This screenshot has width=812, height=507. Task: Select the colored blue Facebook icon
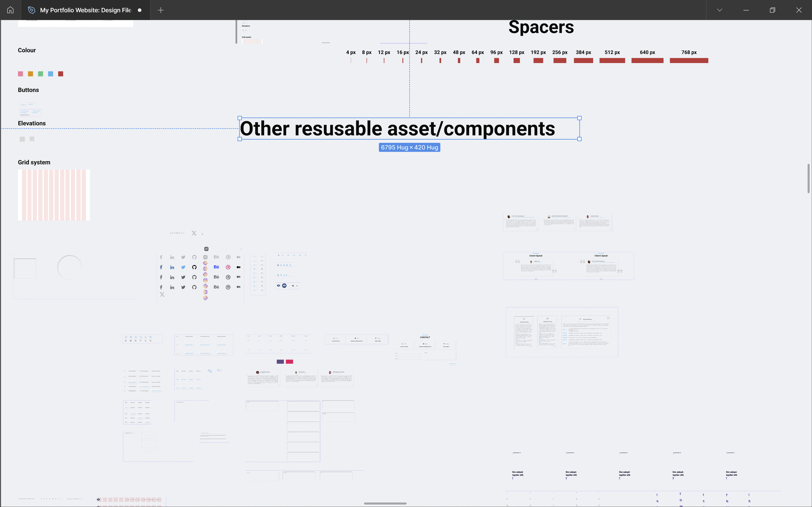[x=161, y=267]
